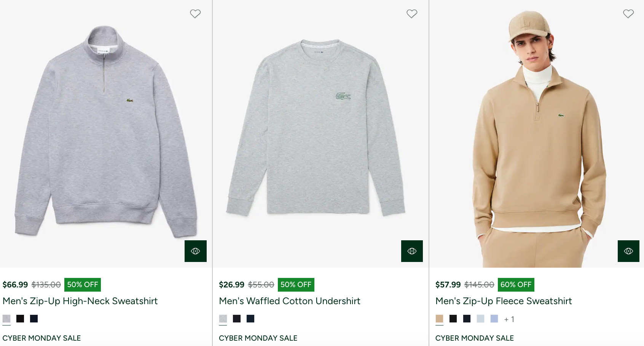This screenshot has width=644, height=346.
Task: Click heart icon on Waffled Cotton Undershirt
Action: click(412, 14)
